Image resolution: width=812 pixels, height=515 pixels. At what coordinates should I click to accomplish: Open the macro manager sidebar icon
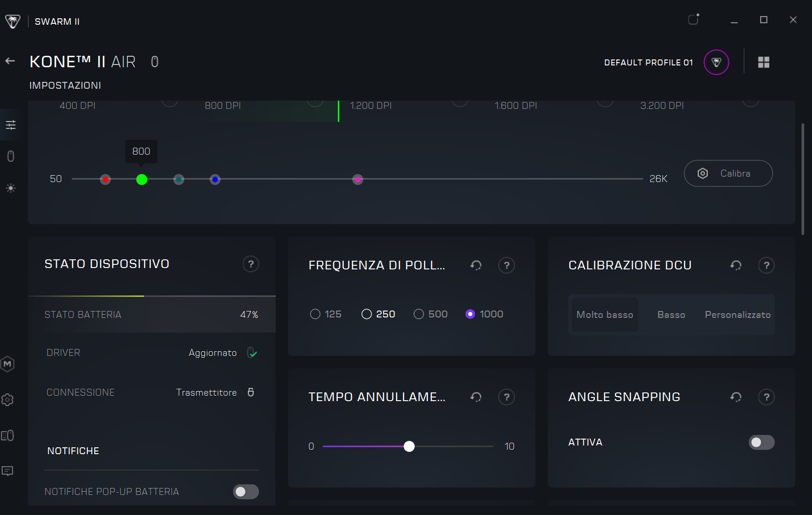[x=7, y=364]
